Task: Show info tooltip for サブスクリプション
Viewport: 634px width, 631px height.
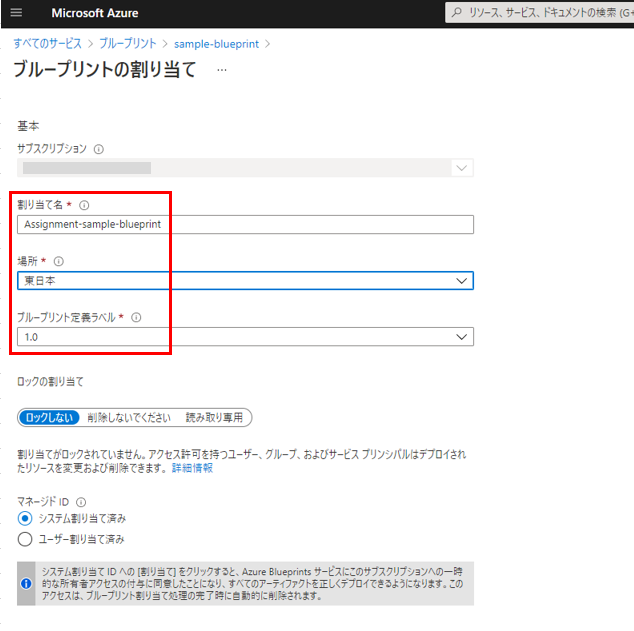Action: 99,149
